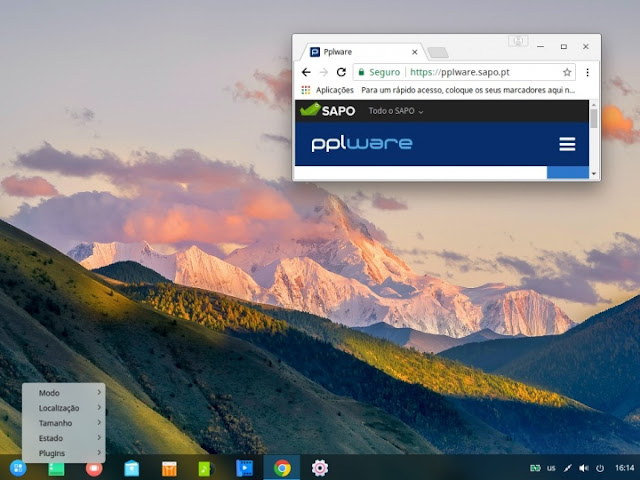Open the Tamanho submenu
640x480 pixels.
click(64, 423)
